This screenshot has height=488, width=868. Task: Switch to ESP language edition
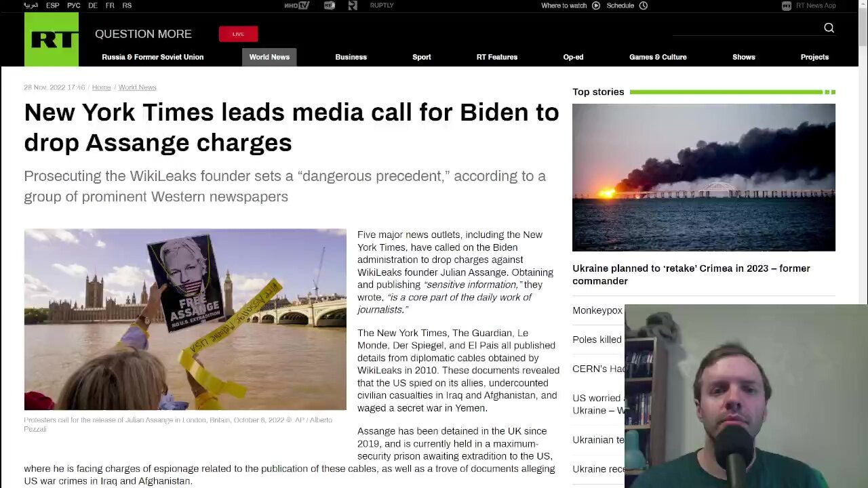(52, 5)
